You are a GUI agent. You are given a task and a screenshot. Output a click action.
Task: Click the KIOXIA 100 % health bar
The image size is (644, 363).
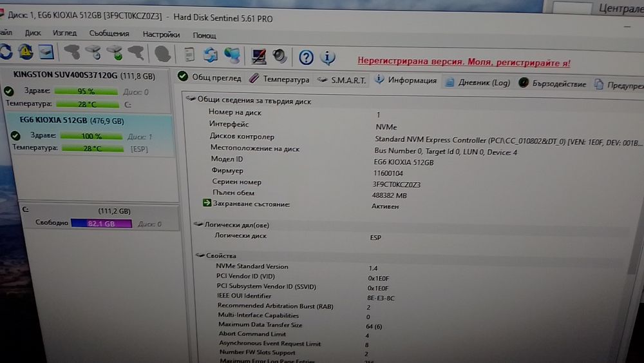click(91, 135)
